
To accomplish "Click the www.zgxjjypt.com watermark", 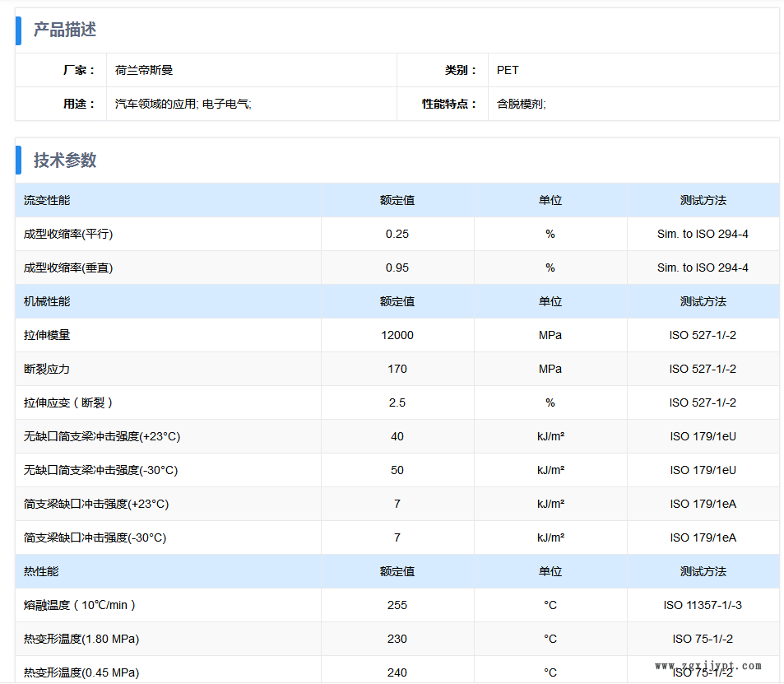I will [x=707, y=666].
